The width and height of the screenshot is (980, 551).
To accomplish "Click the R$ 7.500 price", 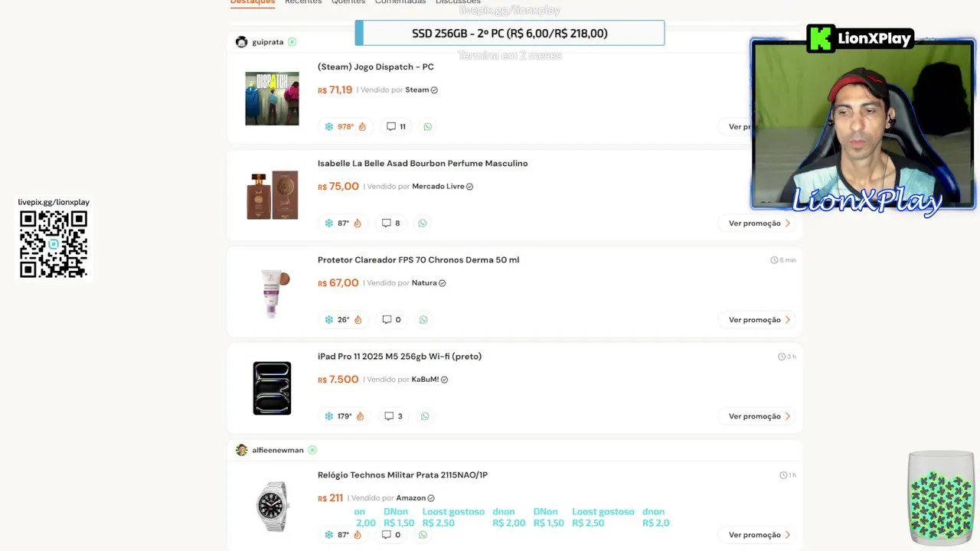I will 338,379.
